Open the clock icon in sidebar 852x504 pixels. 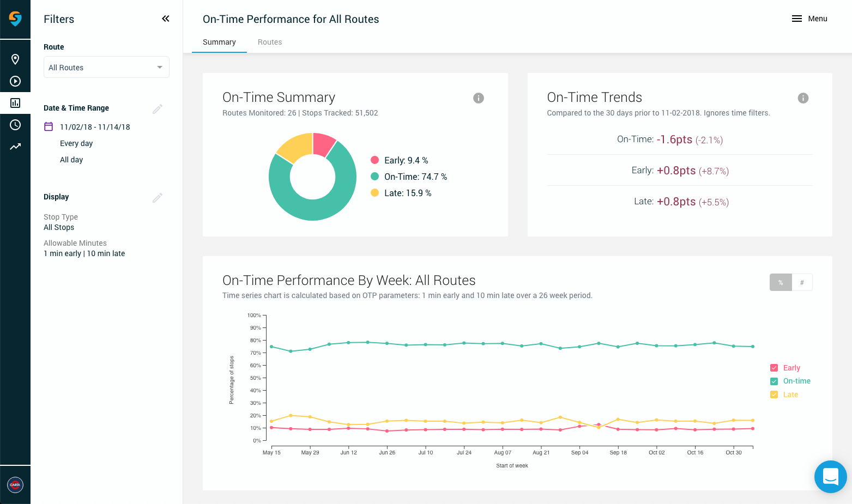[15, 125]
